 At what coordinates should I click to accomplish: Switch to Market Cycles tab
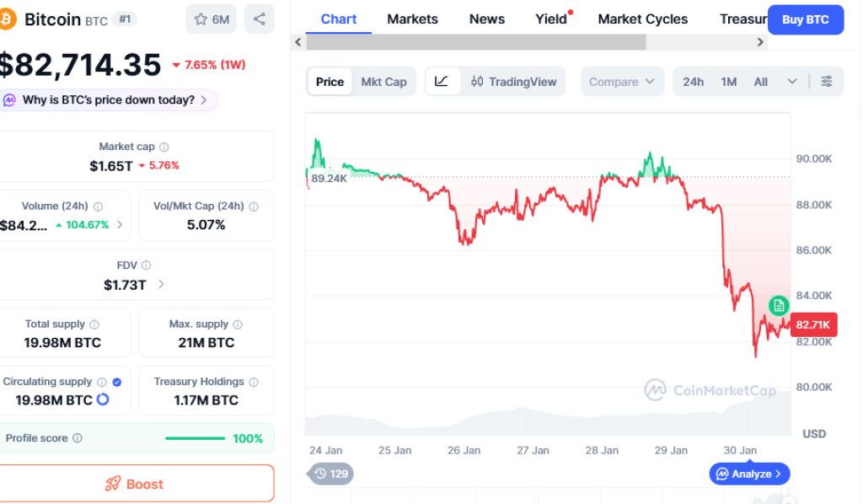(642, 19)
